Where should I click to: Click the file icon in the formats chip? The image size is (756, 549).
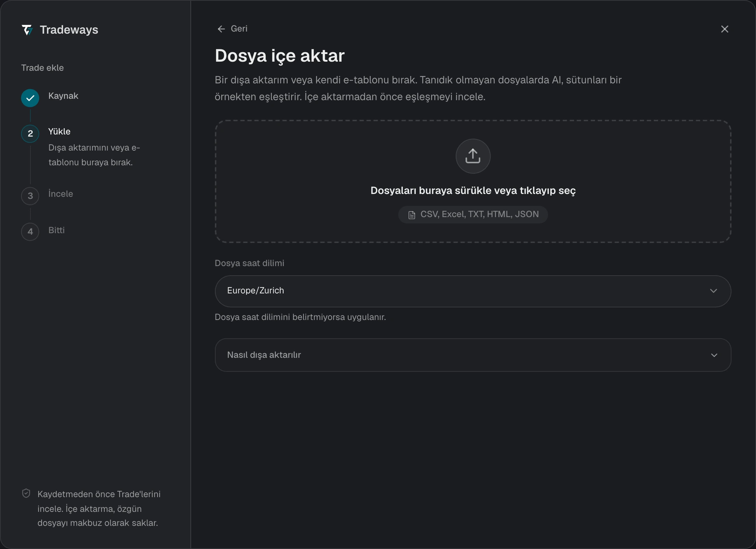coord(411,215)
